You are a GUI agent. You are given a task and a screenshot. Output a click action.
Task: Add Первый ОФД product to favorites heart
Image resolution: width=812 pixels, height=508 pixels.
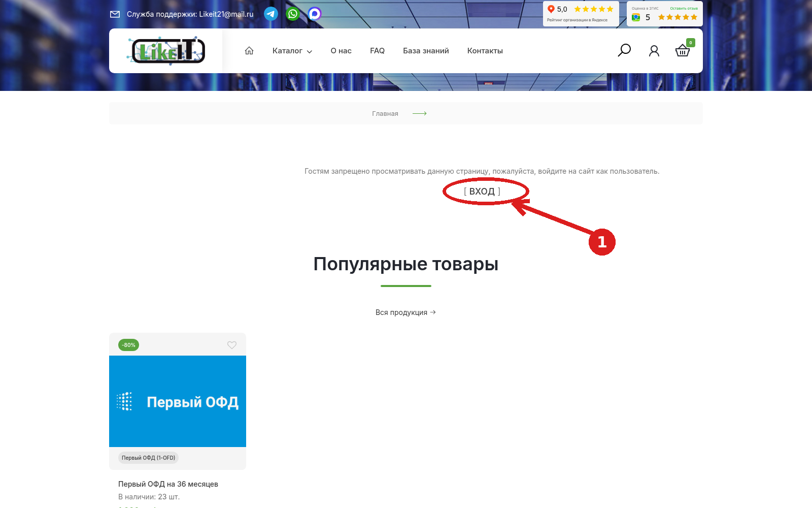tap(232, 345)
